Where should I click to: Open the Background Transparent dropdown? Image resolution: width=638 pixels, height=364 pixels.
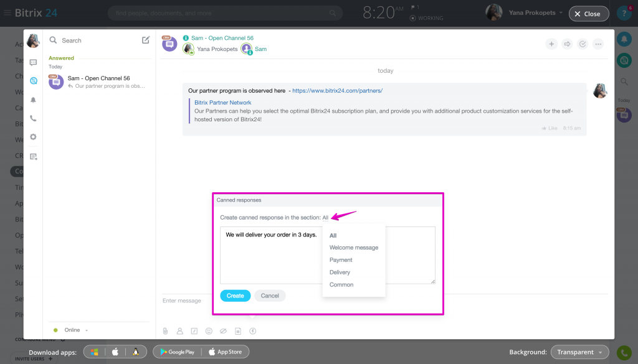[x=580, y=352]
